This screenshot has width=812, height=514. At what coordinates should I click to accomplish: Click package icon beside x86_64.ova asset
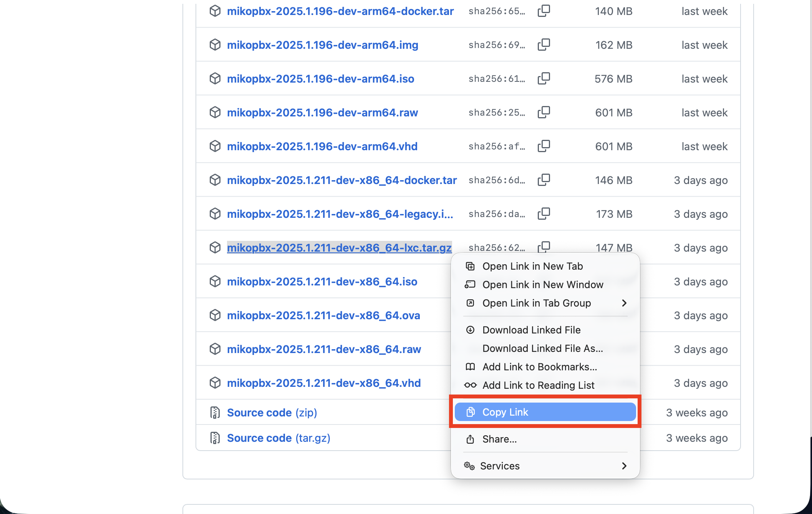[x=215, y=315]
